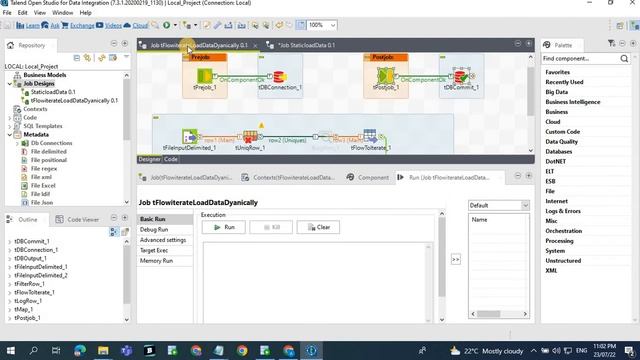Expand the Code tree node

tap(10, 118)
